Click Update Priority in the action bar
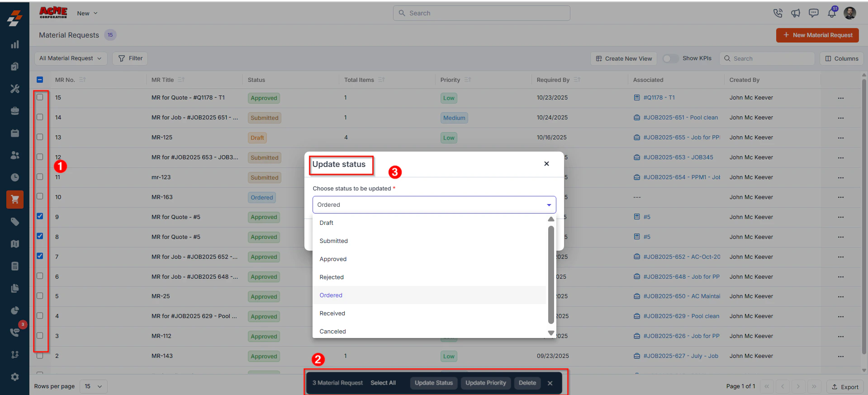Image resolution: width=868 pixels, height=395 pixels. 486,383
